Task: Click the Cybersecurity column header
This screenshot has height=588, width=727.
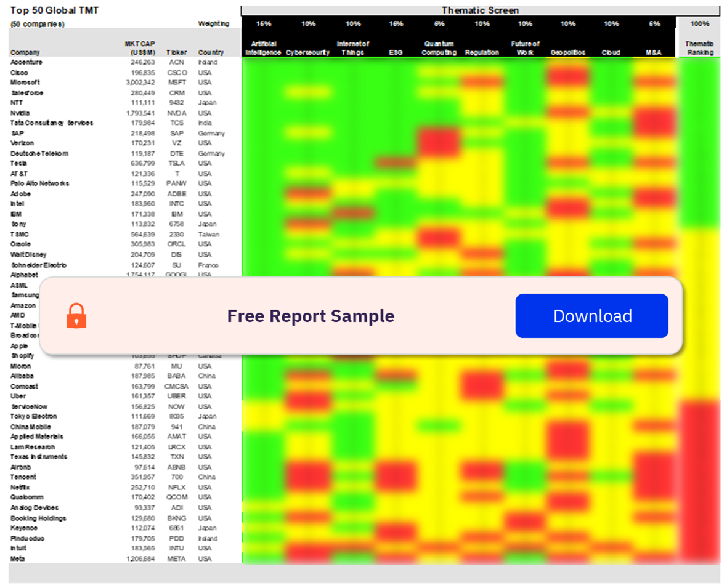Action: [x=308, y=52]
